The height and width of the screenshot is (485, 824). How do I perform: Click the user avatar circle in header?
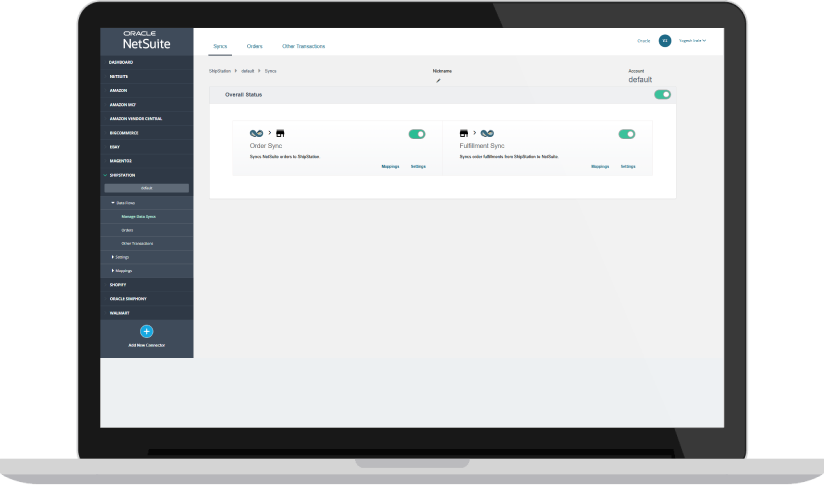[x=665, y=41]
